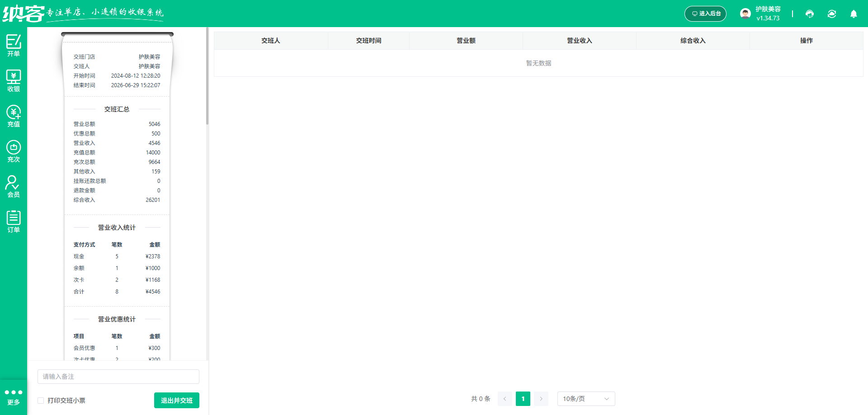868x415 pixels.
Task: Click the 营业总额 value 5046
Action: click(155, 124)
